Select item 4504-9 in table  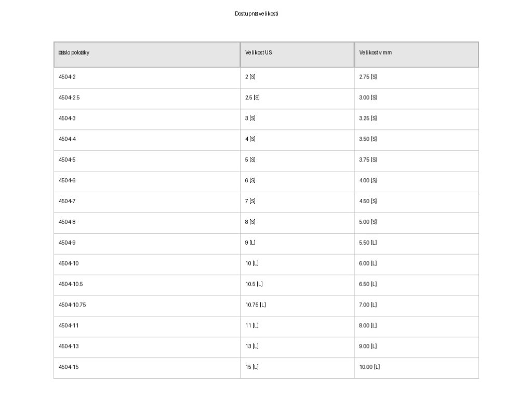pos(67,243)
